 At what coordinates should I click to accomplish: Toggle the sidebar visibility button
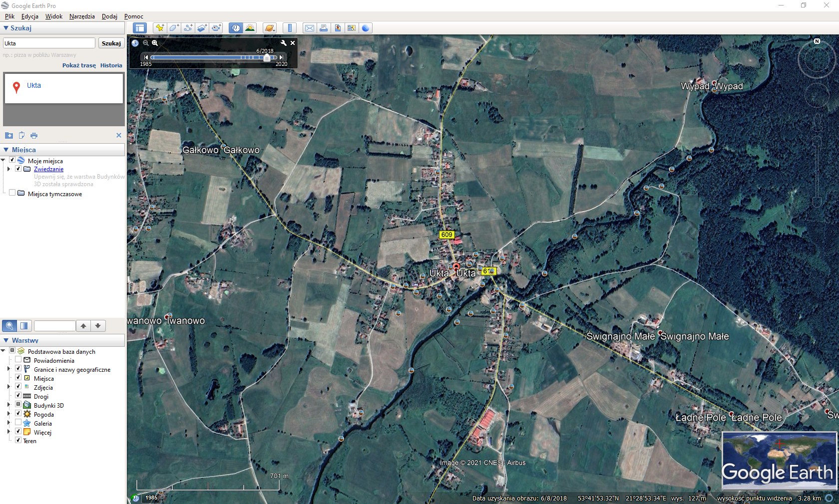(140, 28)
